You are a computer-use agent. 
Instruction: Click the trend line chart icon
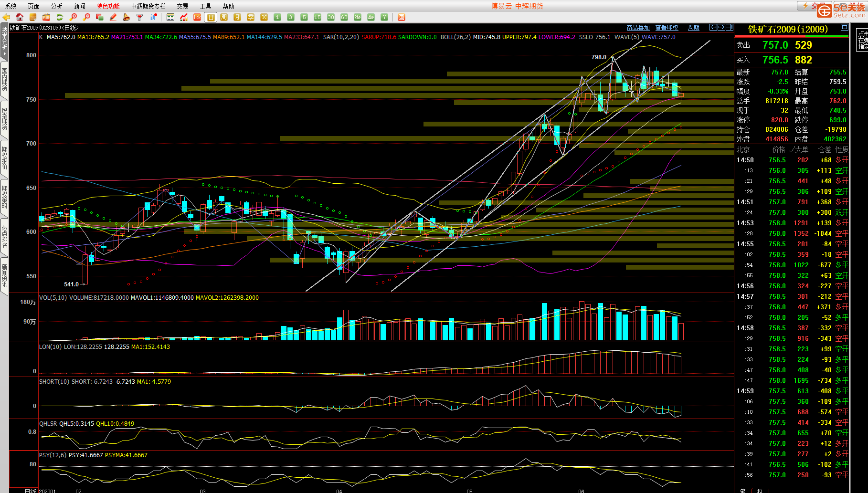pos(184,17)
